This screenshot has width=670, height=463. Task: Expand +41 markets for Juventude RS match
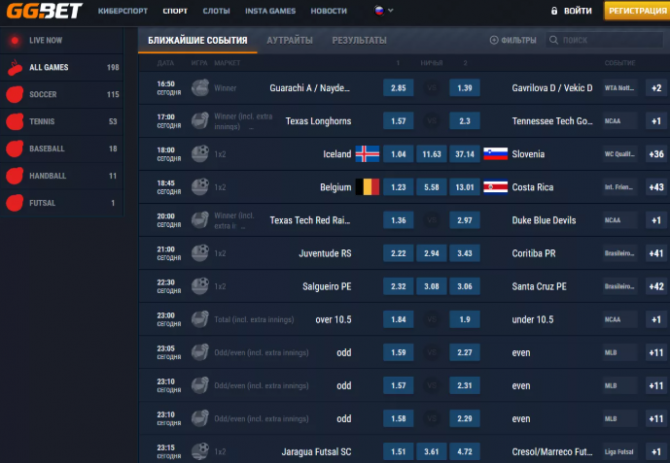[x=656, y=253]
